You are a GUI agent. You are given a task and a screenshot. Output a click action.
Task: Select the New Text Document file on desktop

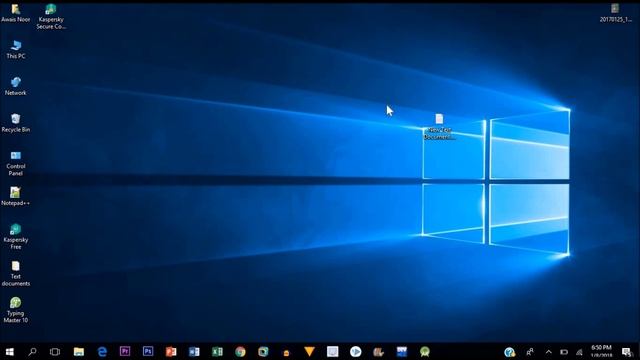439,127
